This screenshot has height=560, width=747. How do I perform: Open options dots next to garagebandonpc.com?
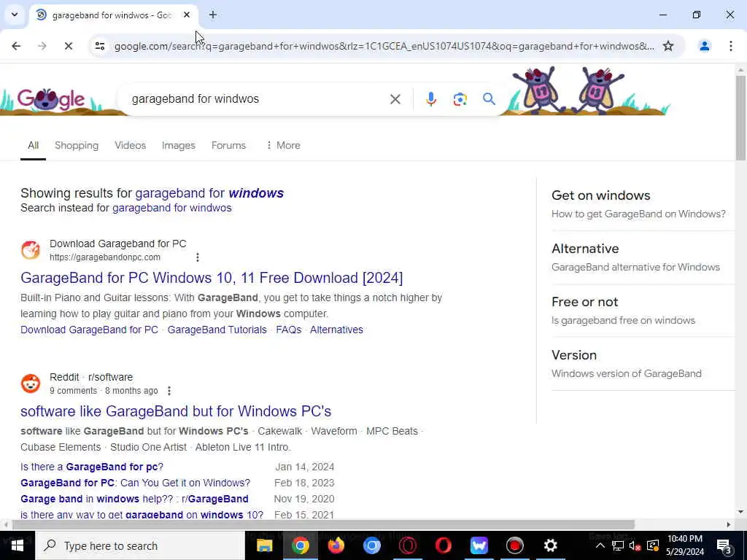pos(197,257)
